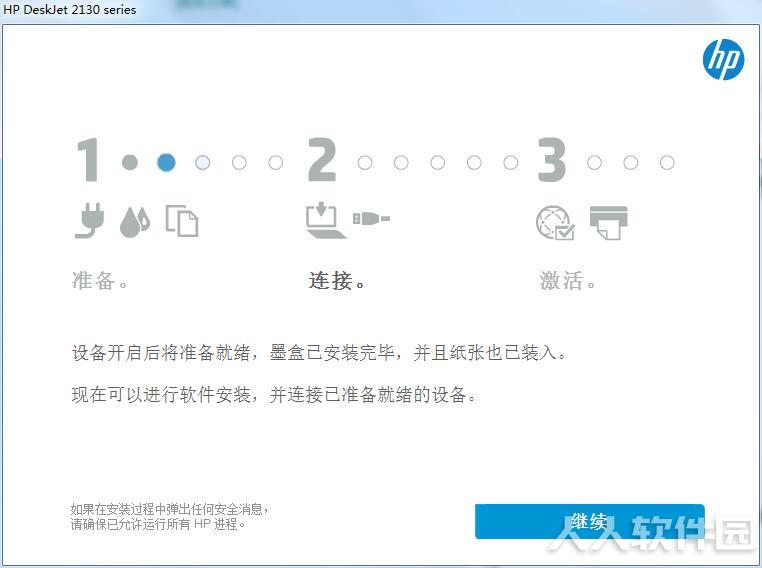Click the HP logo icon
The image size is (762, 568).
click(x=723, y=59)
